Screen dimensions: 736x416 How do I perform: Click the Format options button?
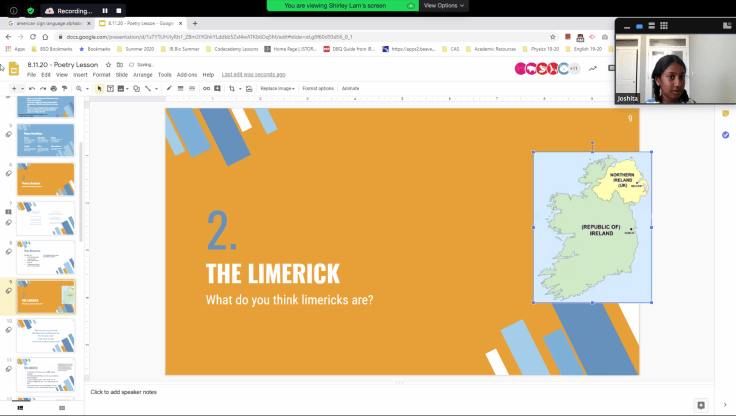tap(318, 88)
